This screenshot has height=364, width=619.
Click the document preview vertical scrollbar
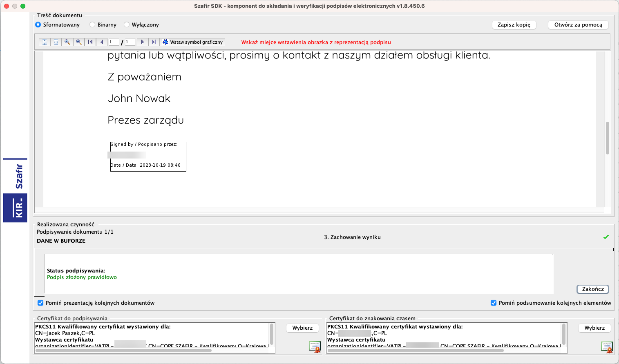point(608,138)
